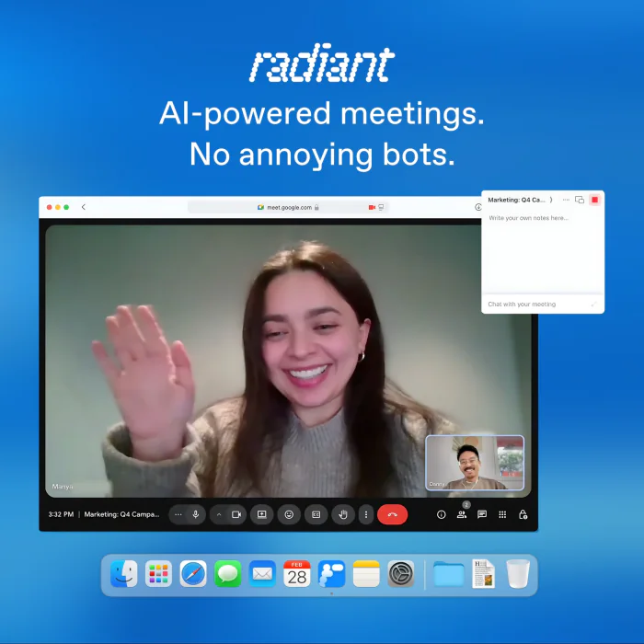Show the people participants panel
Viewport: 644px width, 644px height.
pos(462,514)
